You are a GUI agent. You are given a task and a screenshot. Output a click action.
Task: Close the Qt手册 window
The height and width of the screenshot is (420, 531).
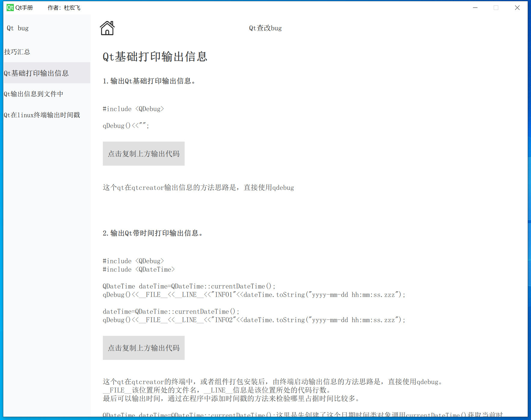click(517, 8)
